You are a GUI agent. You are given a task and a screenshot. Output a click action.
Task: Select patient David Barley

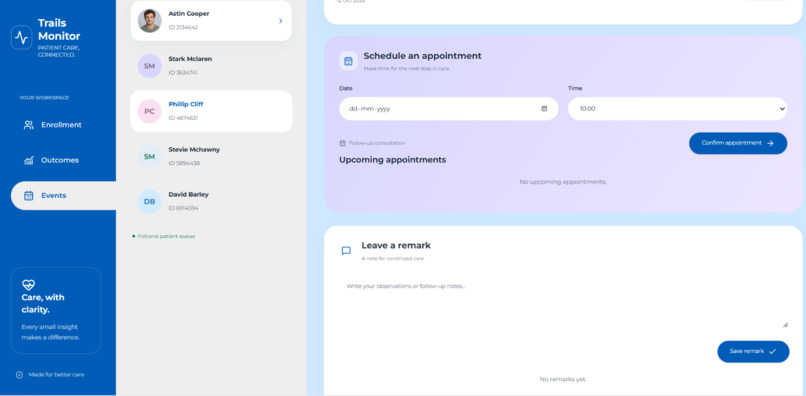click(211, 202)
